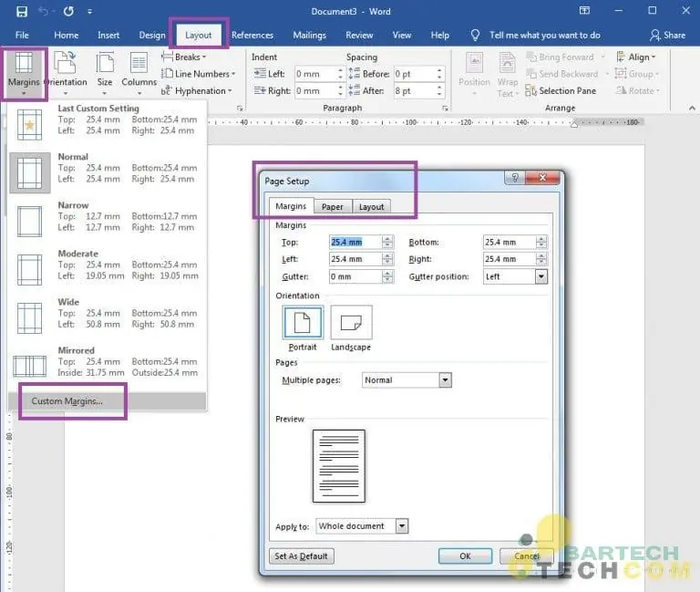The height and width of the screenshot is (592, 700).
Task: Click Custom Margins... menu entry
Action: pyautogui.click(x=107, y=401)
